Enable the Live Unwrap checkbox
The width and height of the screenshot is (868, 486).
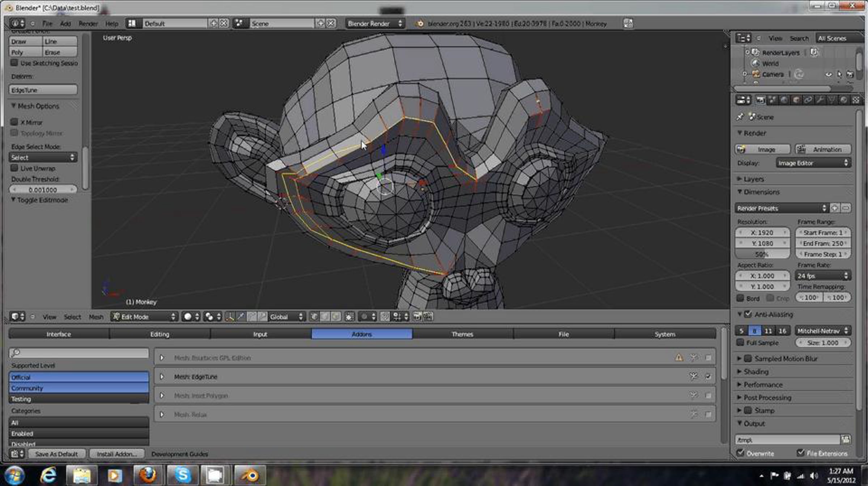click(x=14, y=168)
